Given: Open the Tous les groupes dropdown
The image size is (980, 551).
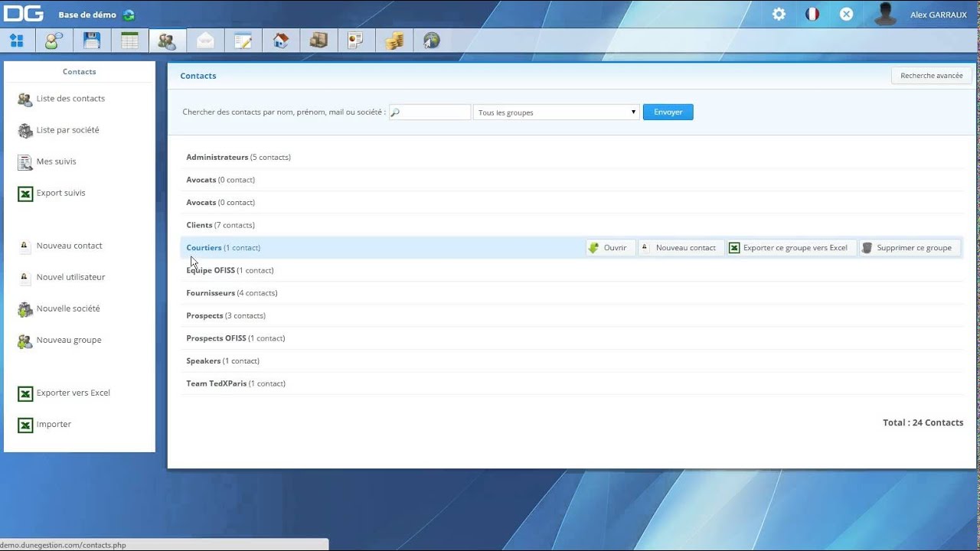Looking at the screenshot, I should pyautogui.click(x=556, y=112).
